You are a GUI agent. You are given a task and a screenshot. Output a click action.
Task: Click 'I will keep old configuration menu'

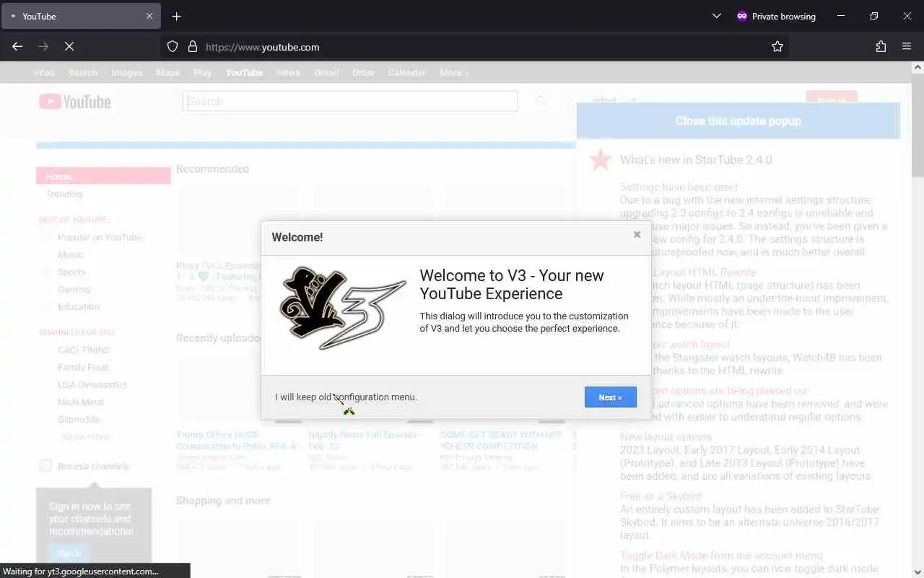(346, 397)
